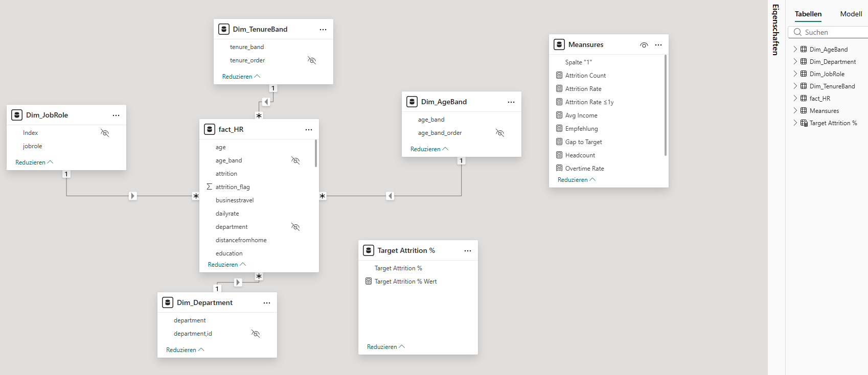Open Target Attrition % table options
Image resolution: width=868 pixels, height=375 pixels.
[468, 251]
